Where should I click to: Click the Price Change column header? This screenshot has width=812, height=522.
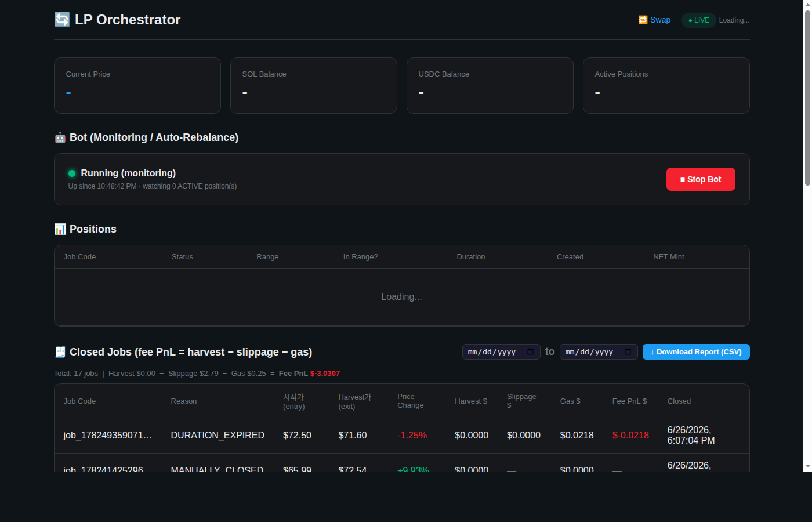tap(411, 401)
